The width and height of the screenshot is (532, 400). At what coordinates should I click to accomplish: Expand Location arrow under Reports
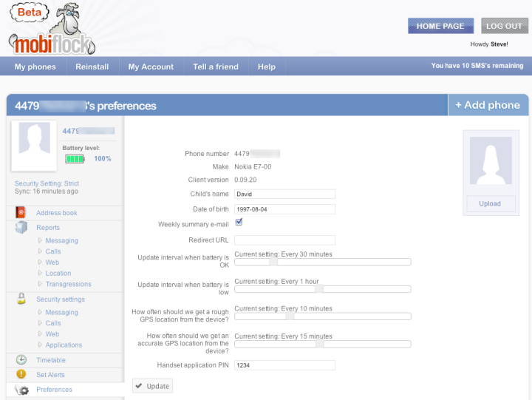point(40,273)
